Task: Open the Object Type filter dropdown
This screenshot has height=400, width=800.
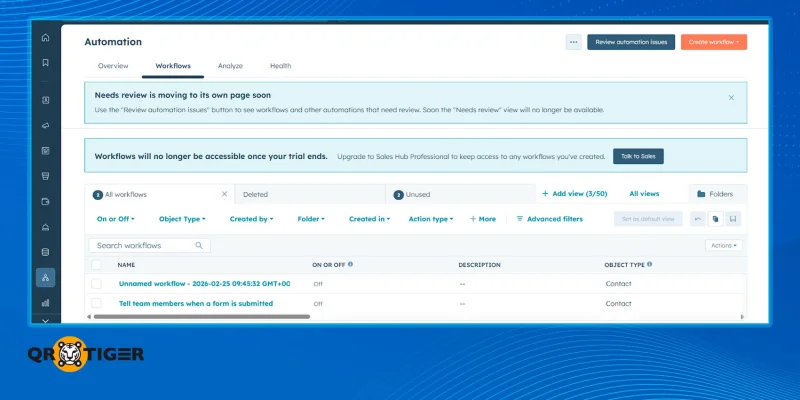Action: point(182,219)
